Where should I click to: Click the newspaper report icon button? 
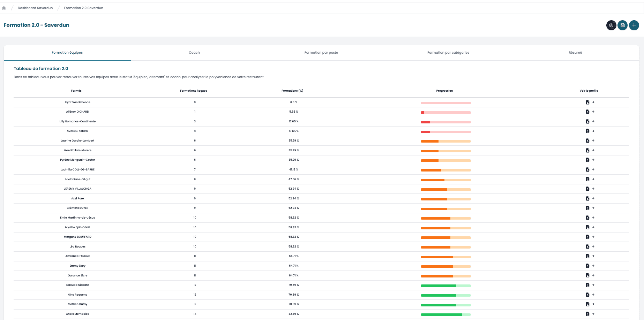click(622, 25)
